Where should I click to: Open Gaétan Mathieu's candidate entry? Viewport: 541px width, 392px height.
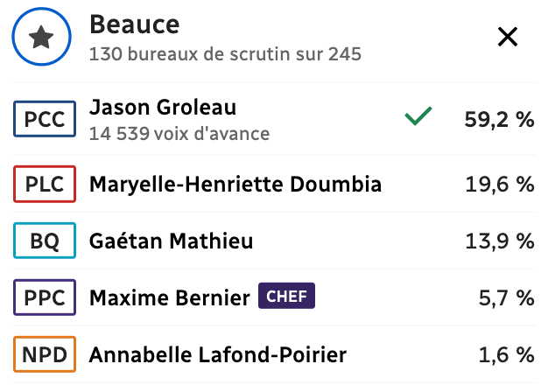(172, 241)
